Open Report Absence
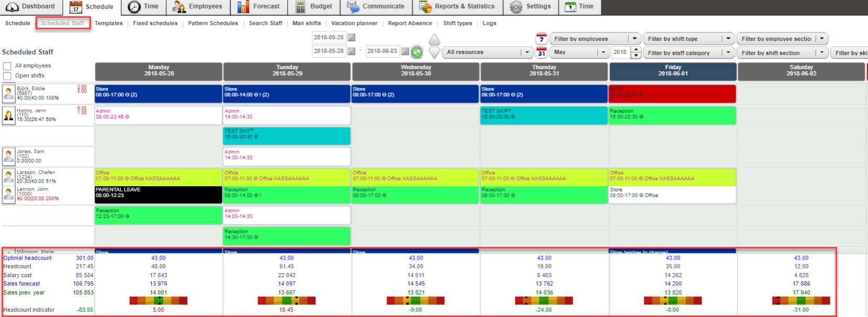This screenshot has height=317, width=868. (410, 23)
